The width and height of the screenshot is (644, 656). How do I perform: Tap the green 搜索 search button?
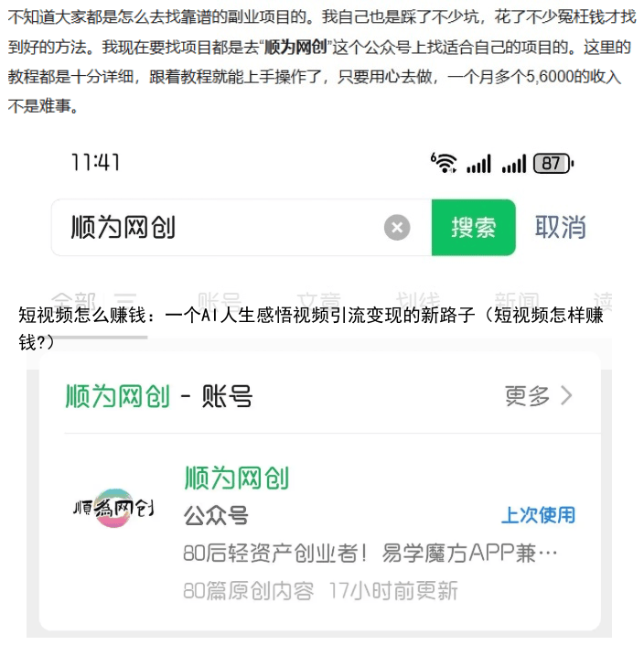click(x=473, y=228)
